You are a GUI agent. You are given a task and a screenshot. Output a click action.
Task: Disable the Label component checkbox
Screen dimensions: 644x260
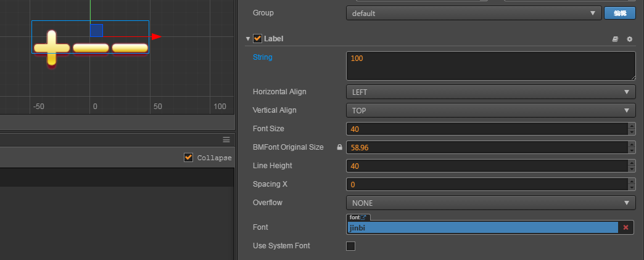(257, 39)
